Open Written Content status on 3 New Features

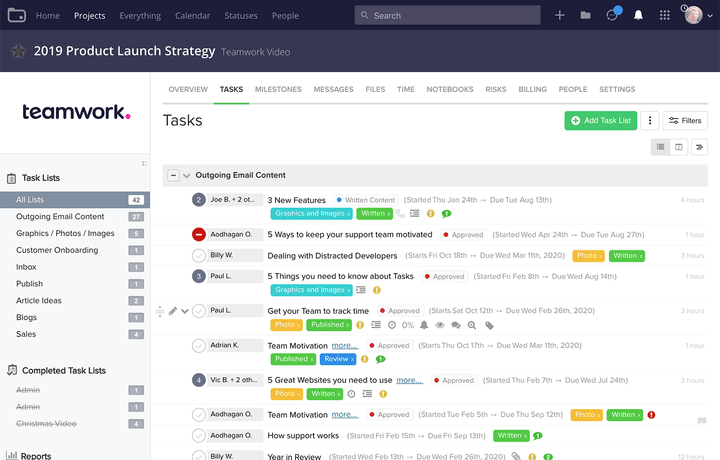point(366,200)
